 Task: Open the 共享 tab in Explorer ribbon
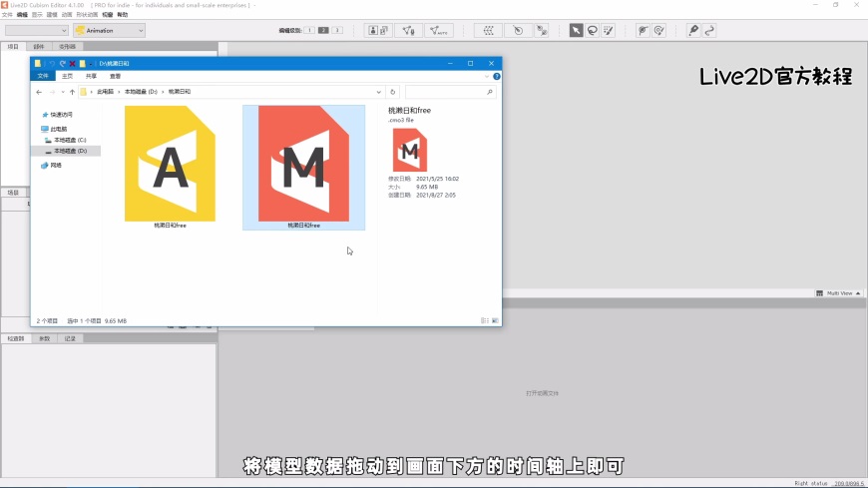pos(91,77)
